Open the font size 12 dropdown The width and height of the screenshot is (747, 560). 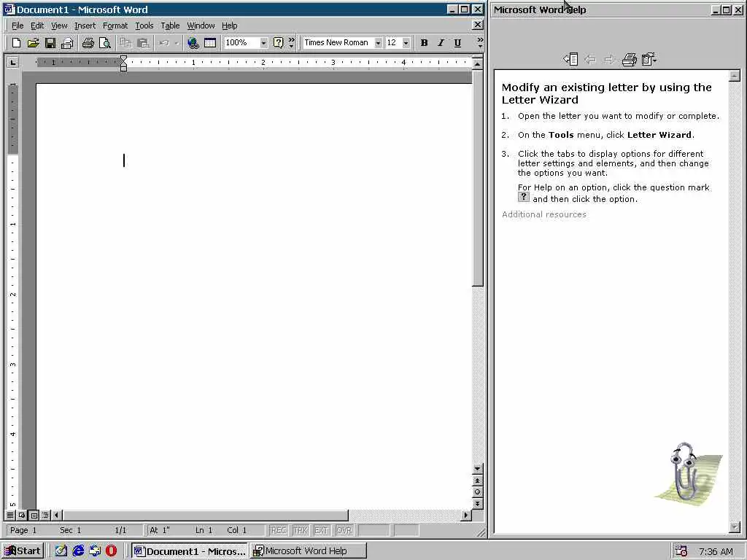coord(406,43)
